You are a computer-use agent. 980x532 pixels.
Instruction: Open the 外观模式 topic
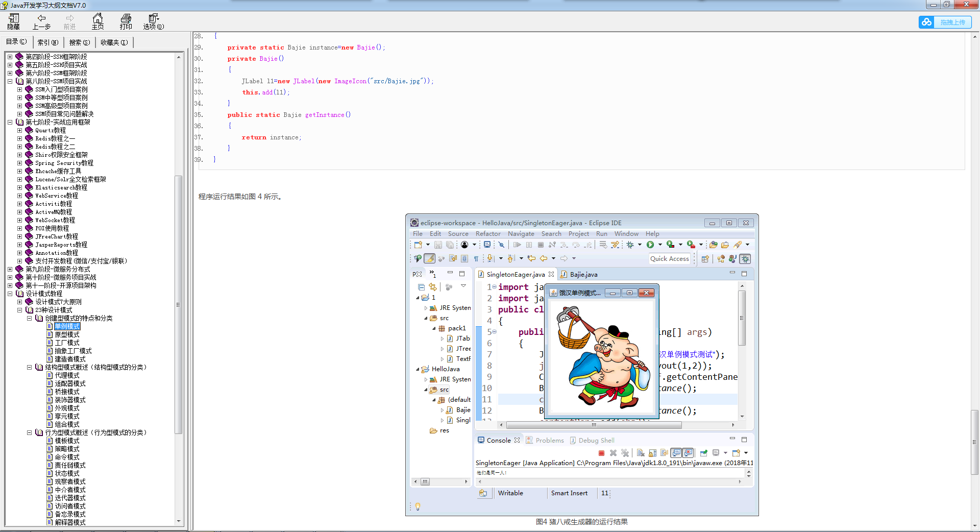[67, 408]
